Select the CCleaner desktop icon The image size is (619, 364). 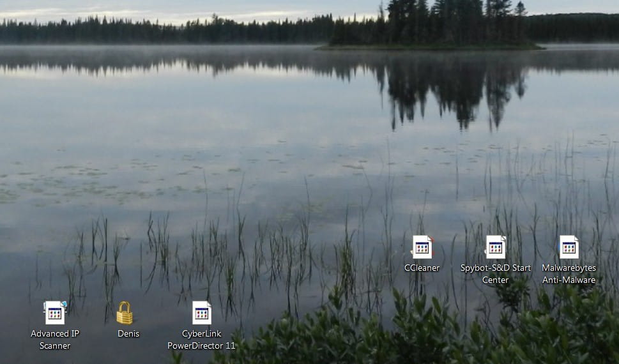pyautogui.click(x=422, y=247)
